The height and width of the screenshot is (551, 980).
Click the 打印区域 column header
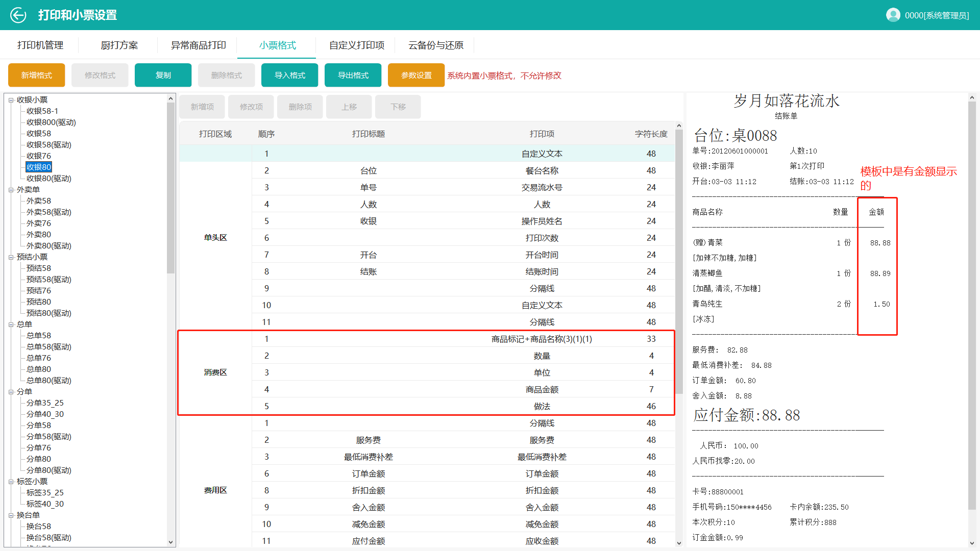[215, 134]
